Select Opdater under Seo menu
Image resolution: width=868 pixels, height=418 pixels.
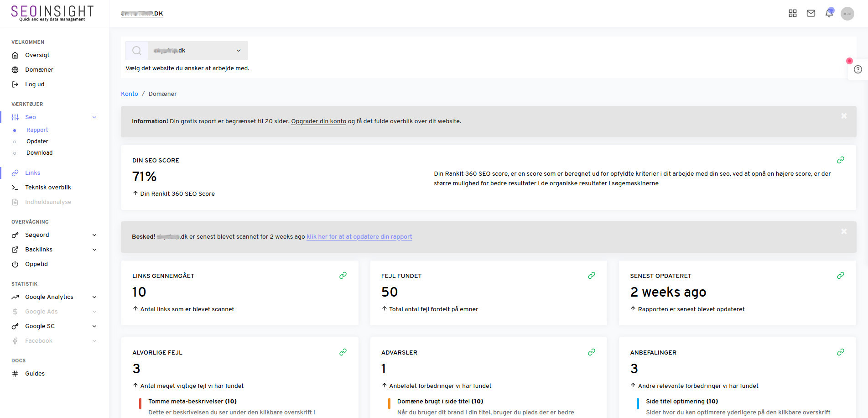[x=37, y=141]
